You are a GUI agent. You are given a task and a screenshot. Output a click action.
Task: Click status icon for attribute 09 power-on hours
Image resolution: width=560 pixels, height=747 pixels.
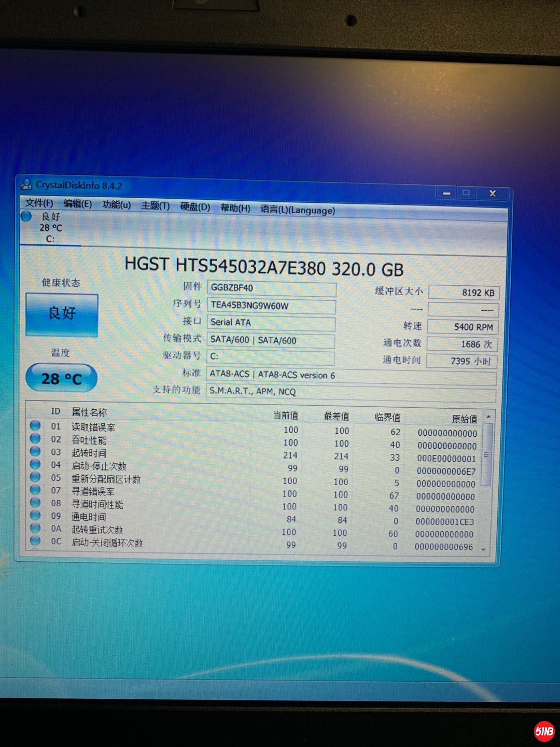tap(35, 516)
